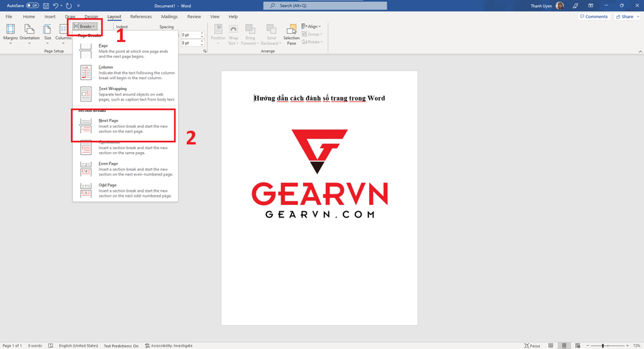Click the Spacing After 8 pt field

coord(190,43)
